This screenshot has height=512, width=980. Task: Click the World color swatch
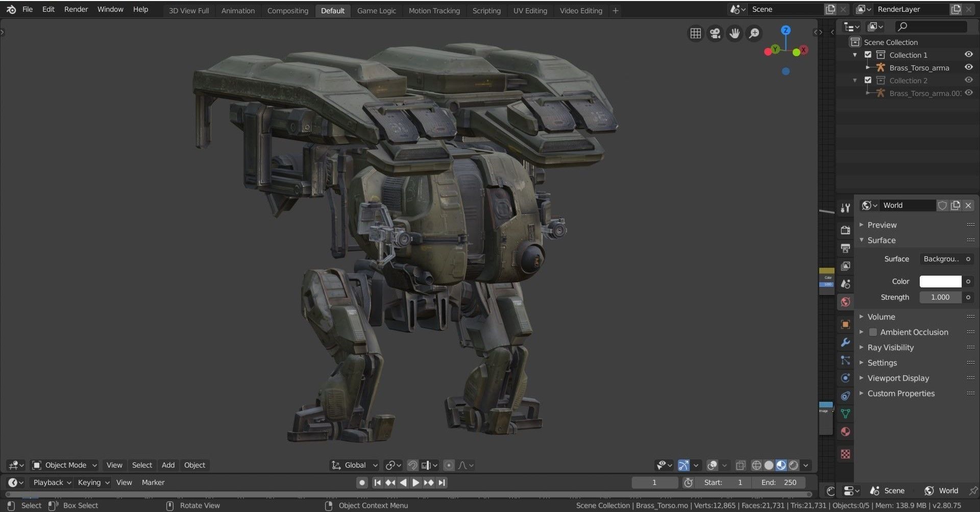tap(940, 281)
